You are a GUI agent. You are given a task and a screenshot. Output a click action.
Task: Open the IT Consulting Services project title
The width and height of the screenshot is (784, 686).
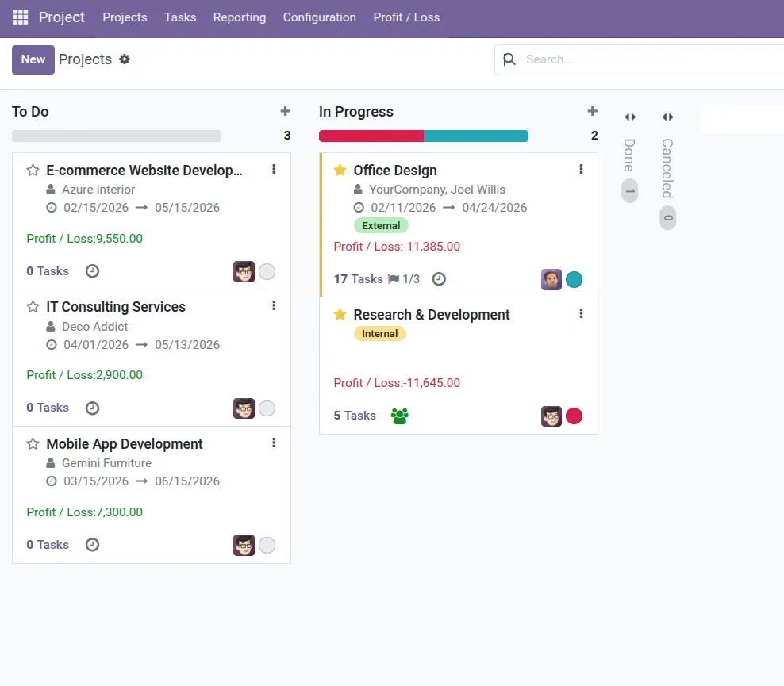pyautogui.click(x=116, y=307)
